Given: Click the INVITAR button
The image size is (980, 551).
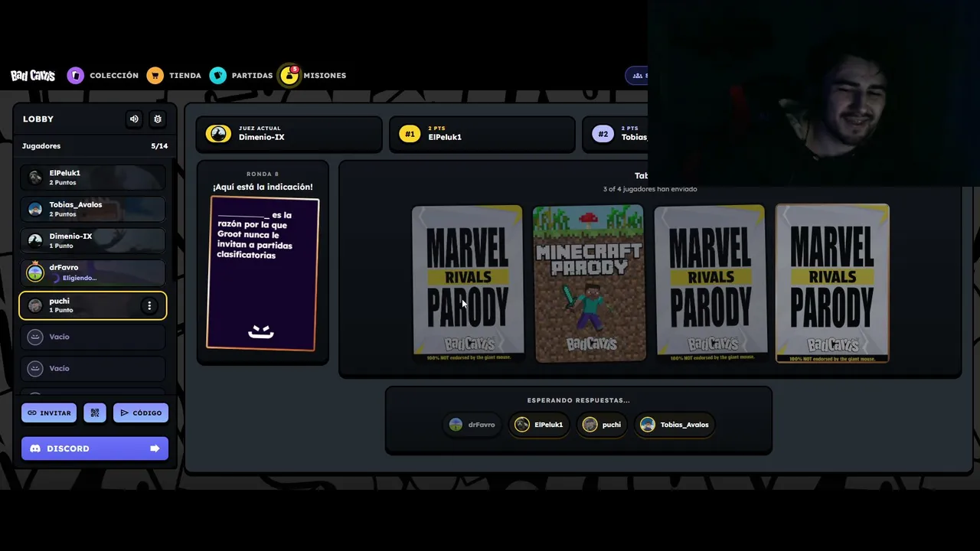Looking at the screenshot, I should point(49,413).
